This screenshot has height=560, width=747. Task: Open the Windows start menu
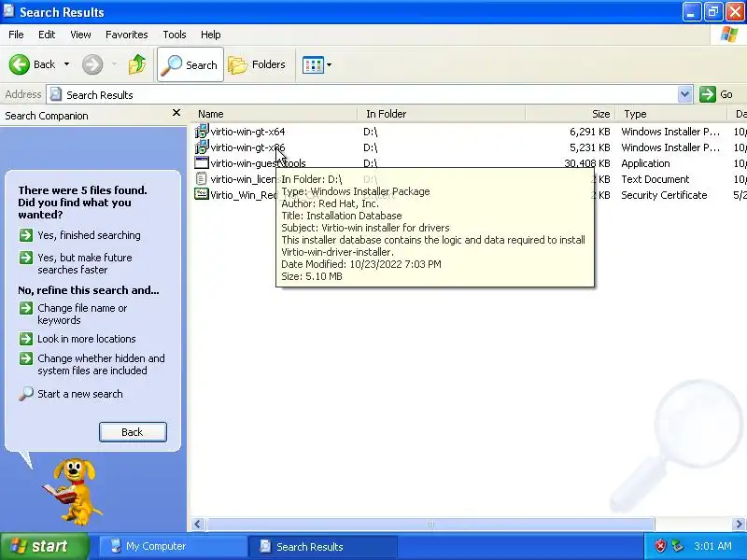point(44,546)
